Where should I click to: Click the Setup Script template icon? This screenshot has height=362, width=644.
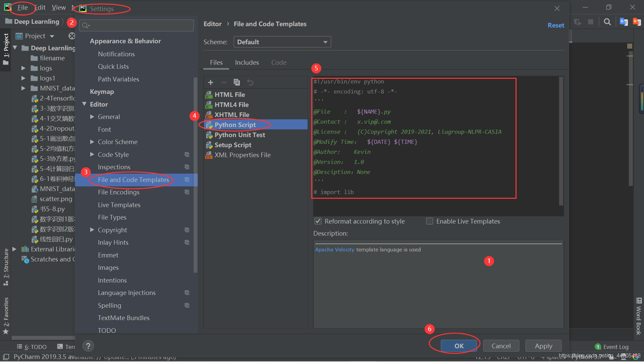click(x=208, y=144)
